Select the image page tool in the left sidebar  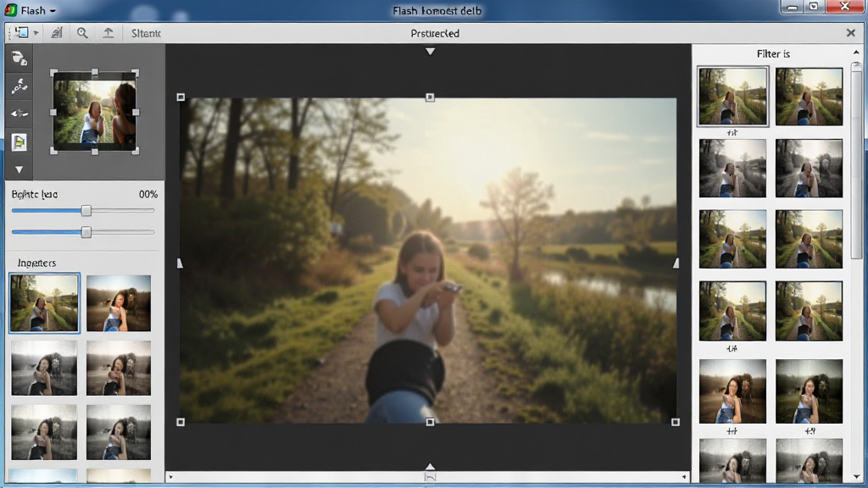pyautogui.click(x=19, y=142)
